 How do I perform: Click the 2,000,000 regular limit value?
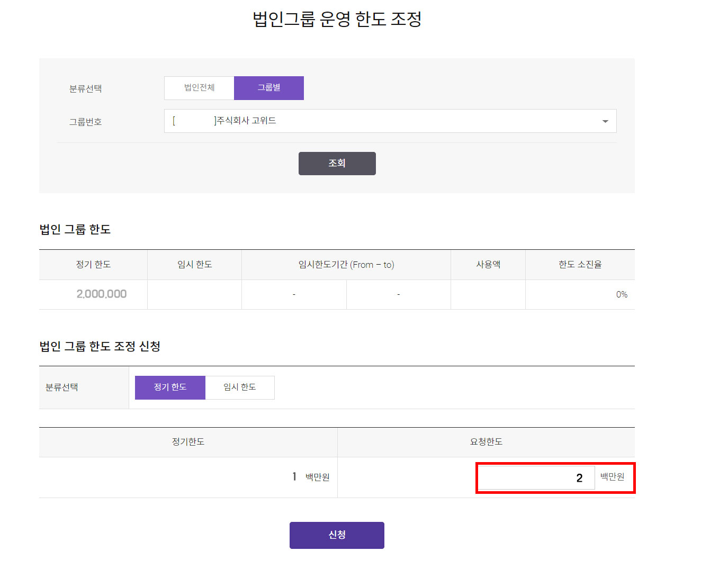102,294
